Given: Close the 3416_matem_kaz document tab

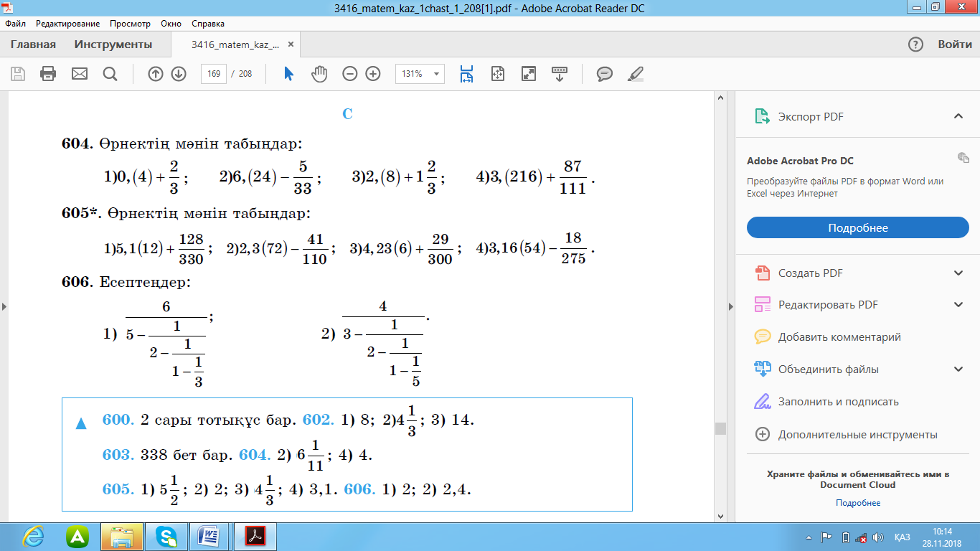Looking at the screenshot, I should click(x=291, y=44).
